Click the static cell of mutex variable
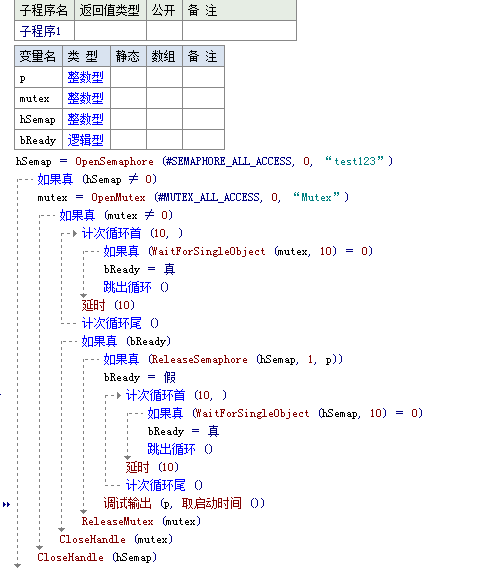This screenshot has width=482, height=573. (x=128, y=98)
